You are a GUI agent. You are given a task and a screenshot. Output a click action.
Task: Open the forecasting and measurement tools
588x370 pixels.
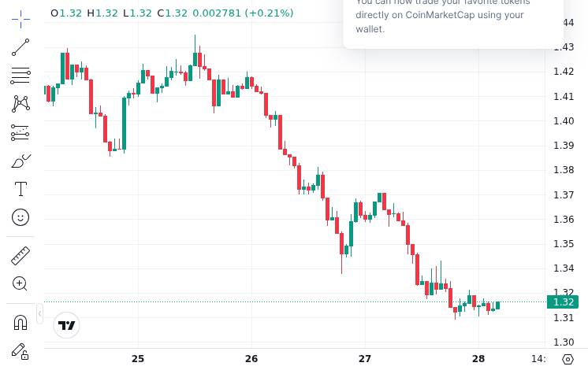[20, 132]
